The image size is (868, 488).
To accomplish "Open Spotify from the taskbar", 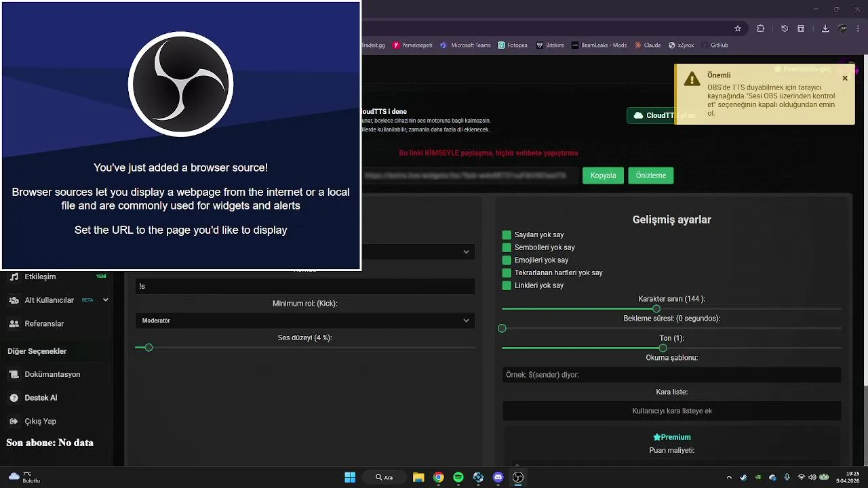I will pyautogui.click(x=458, y=477).
